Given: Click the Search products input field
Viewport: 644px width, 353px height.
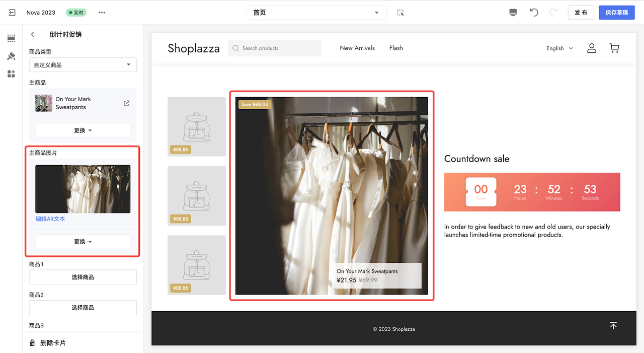Looking at the screenshot, I should (275, 48).
